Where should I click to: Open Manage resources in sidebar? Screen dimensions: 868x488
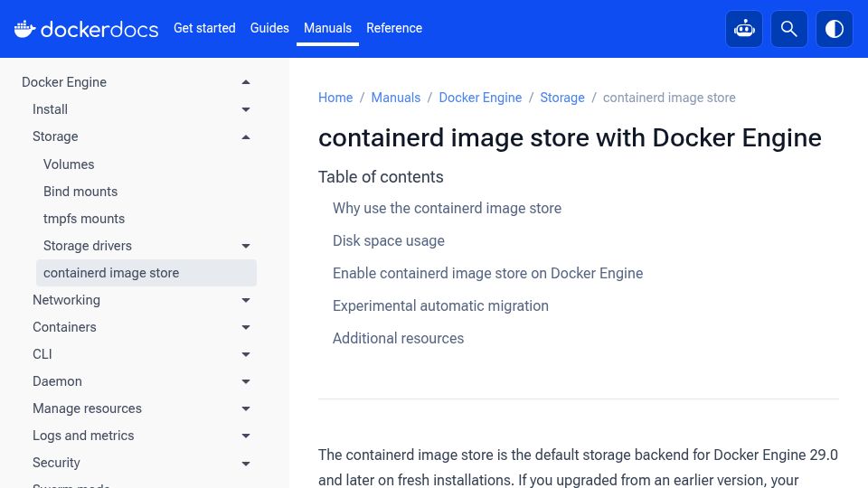pos(87,408)
